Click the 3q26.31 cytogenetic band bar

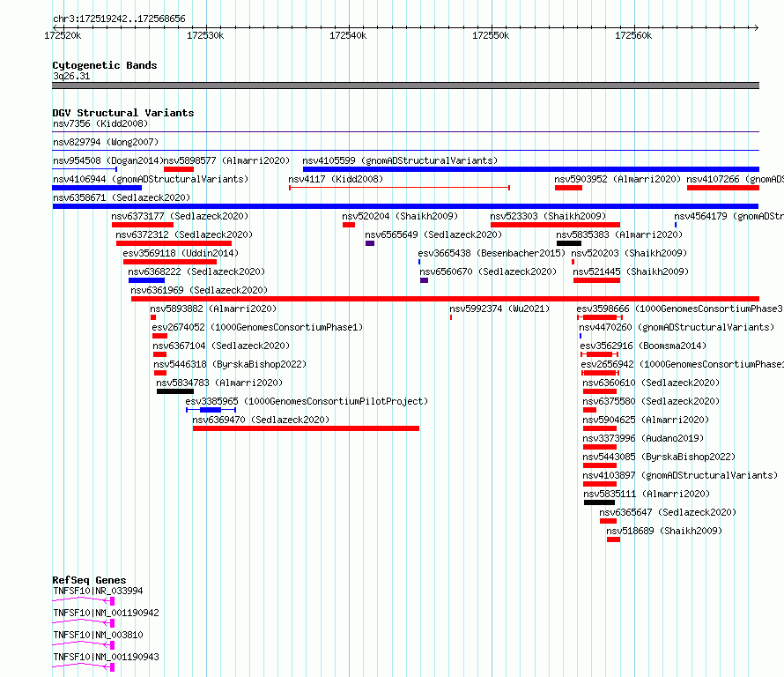point(405,86)
